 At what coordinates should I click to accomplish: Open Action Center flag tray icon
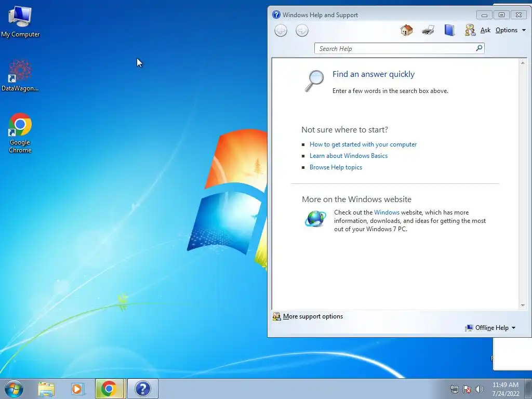point(467,389)
